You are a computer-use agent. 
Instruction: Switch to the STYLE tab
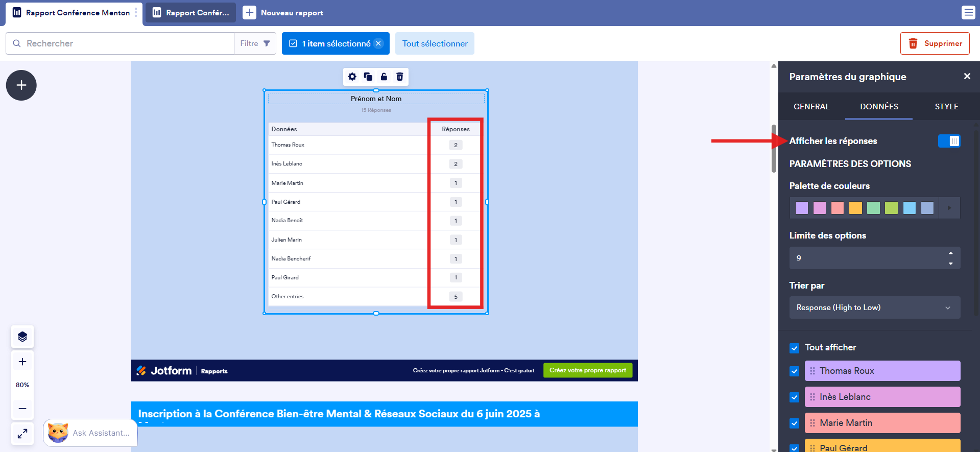[946, 106]
